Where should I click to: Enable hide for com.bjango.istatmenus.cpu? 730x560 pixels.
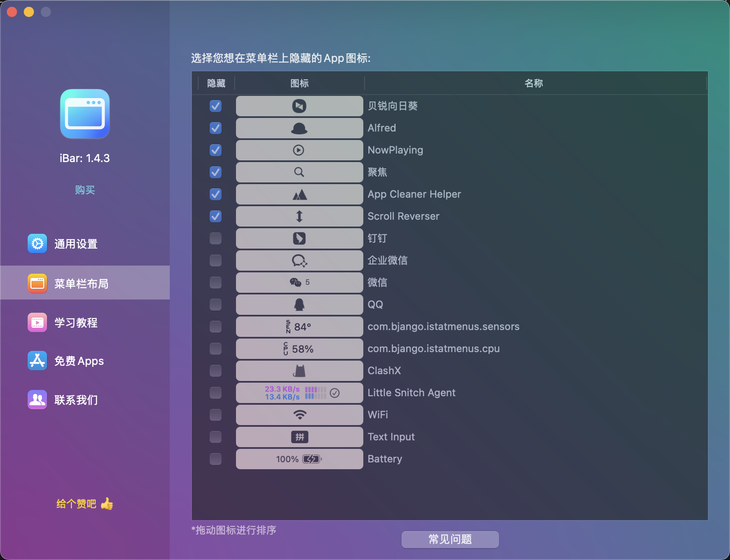216,349
